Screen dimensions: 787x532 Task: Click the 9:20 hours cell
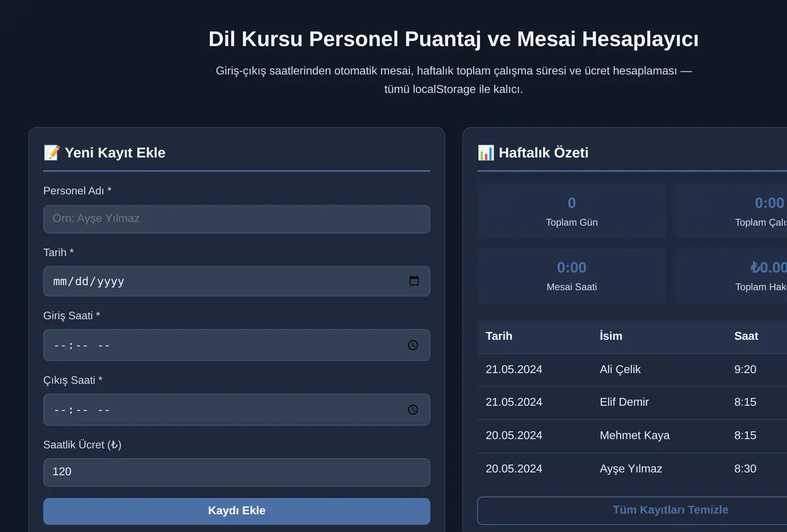pos(746,369)
